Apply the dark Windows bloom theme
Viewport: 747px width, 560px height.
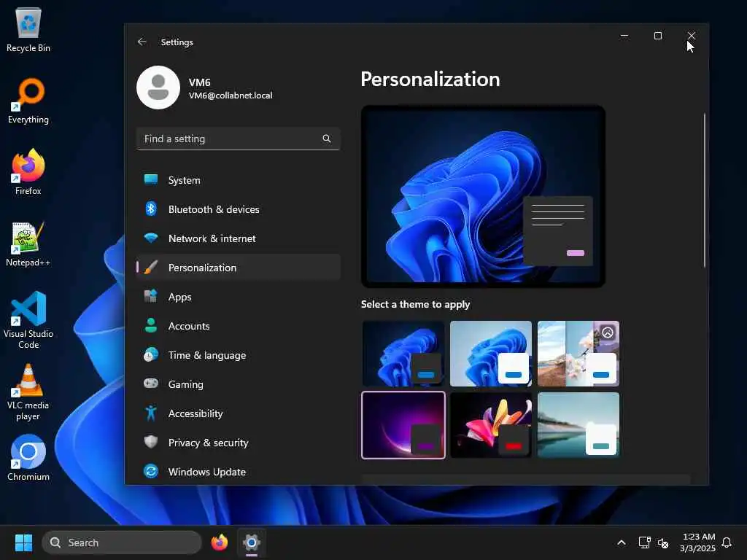403,354
